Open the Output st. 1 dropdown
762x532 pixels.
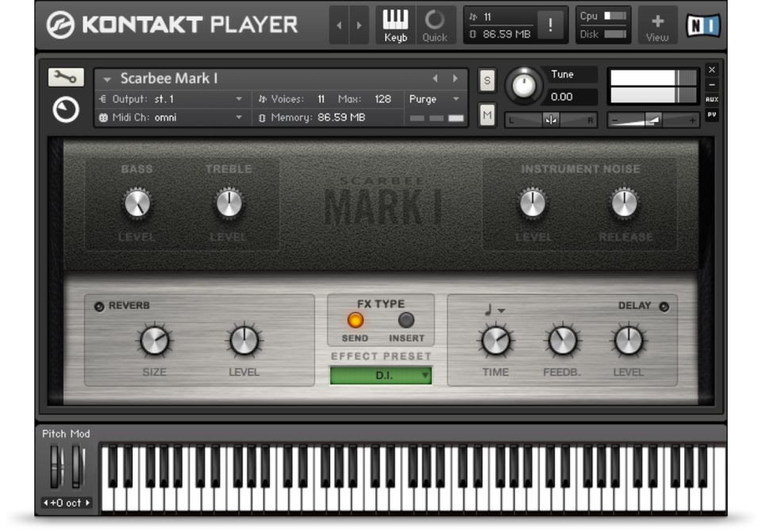[198, 99]
